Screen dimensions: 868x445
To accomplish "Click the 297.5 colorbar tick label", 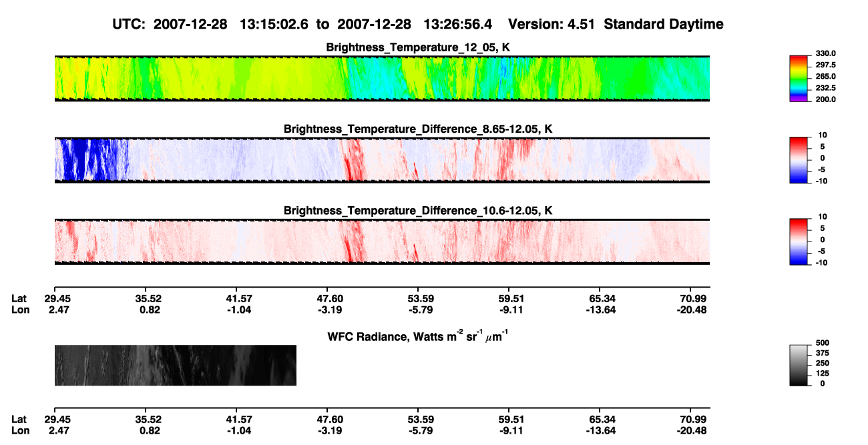I will [x=827, y=65].
